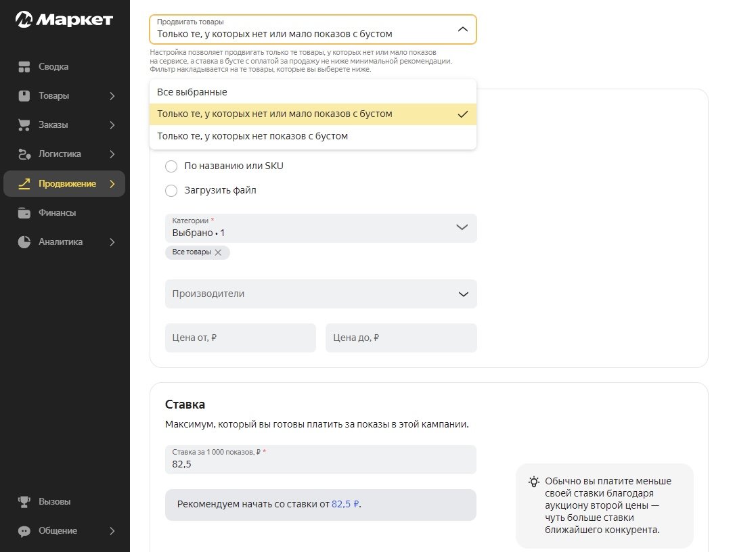
Task: Click the Товары box icon
Action: [x=24, y=96]
